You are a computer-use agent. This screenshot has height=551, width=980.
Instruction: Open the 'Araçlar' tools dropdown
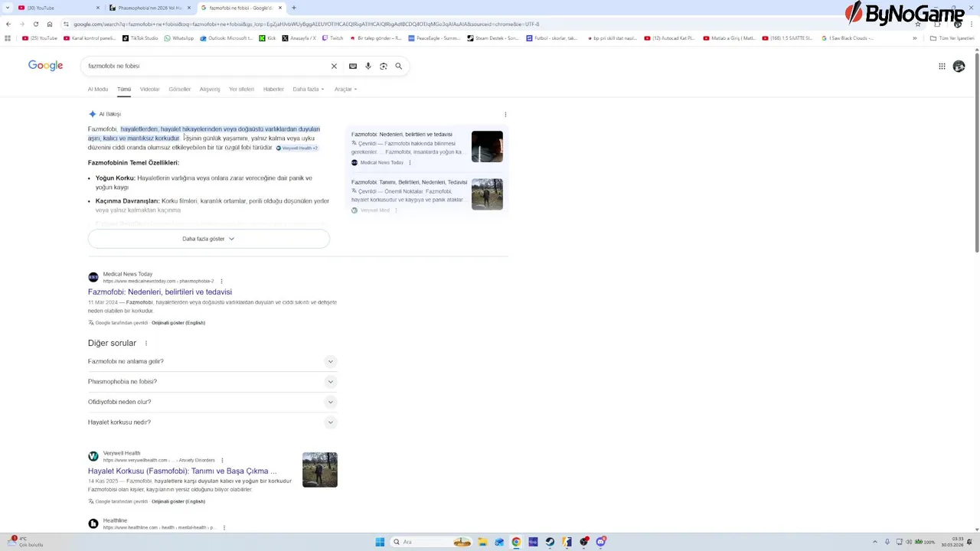[345, 90]
